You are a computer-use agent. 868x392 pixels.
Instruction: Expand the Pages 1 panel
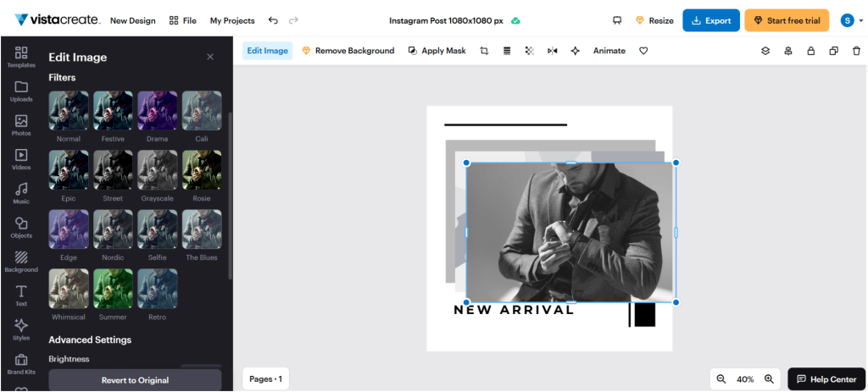(x=265, y=378)
